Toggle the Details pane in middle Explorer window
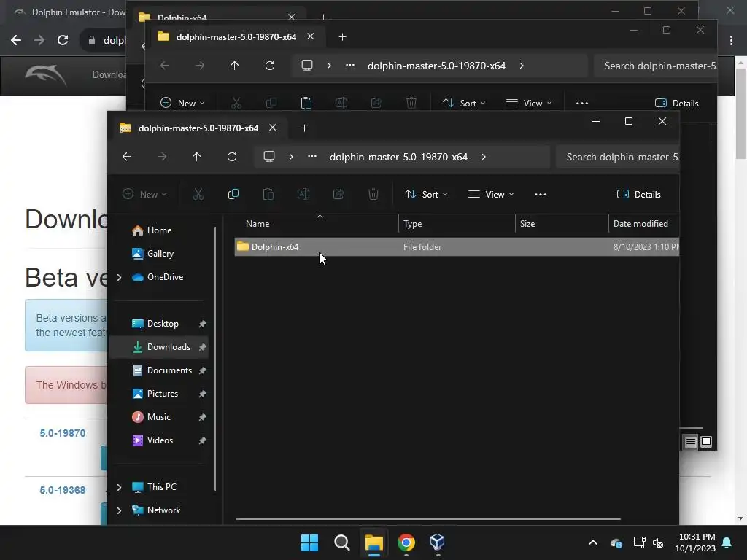 [x=676, y=104]
